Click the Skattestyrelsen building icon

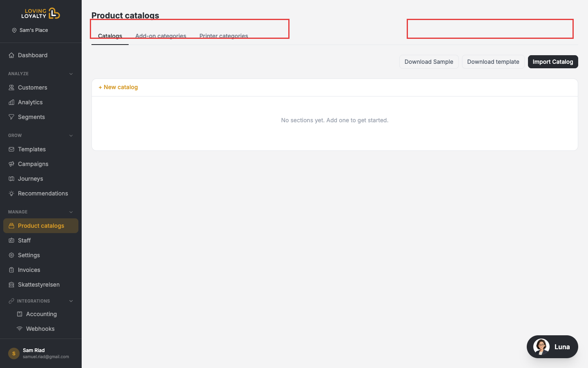tap(11, 285)
